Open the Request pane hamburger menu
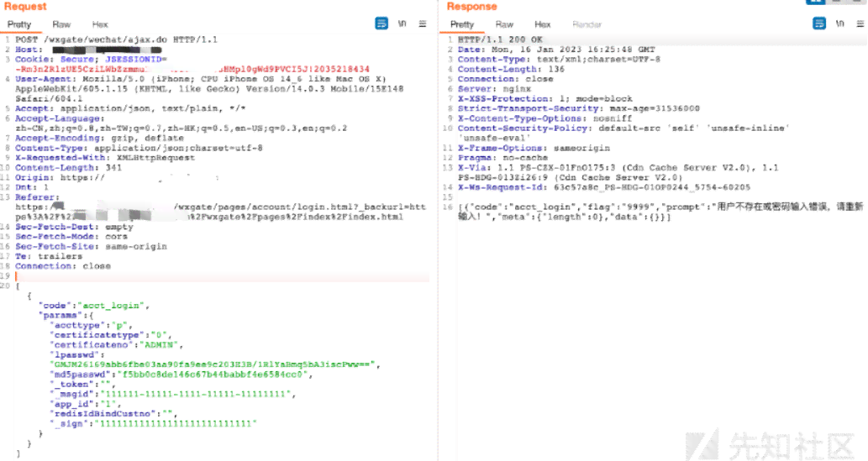The width and height of the screenshot is (868, 461). tap(423, 24)
